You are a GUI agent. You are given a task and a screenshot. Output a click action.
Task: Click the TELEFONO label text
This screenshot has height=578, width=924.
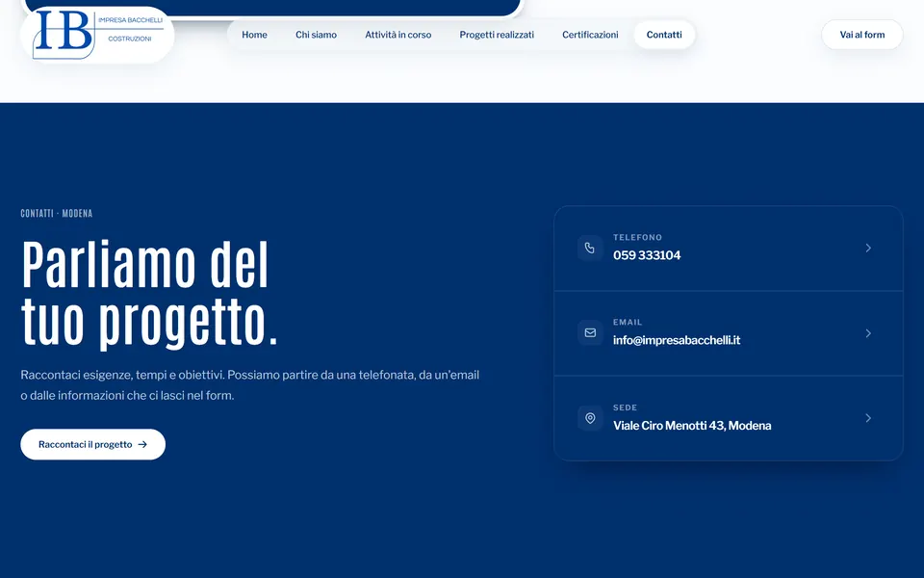[x=637, y=238]
